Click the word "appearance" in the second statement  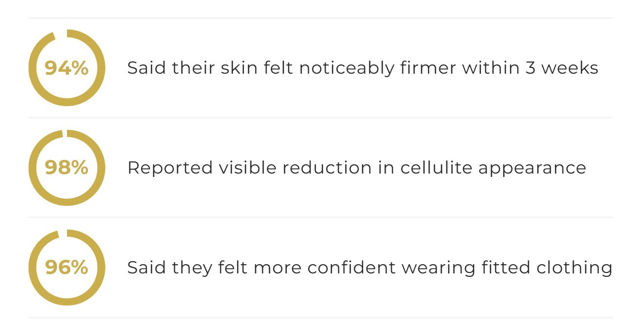532,168
